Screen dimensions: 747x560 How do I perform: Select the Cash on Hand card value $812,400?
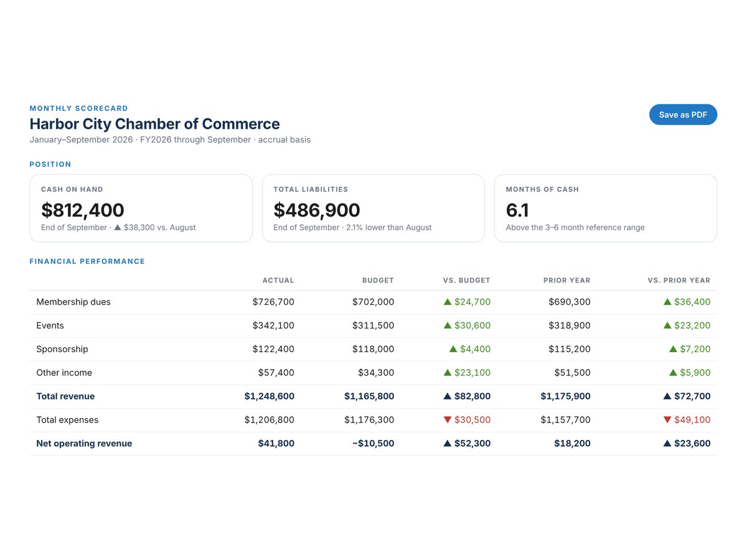[83, 210]
